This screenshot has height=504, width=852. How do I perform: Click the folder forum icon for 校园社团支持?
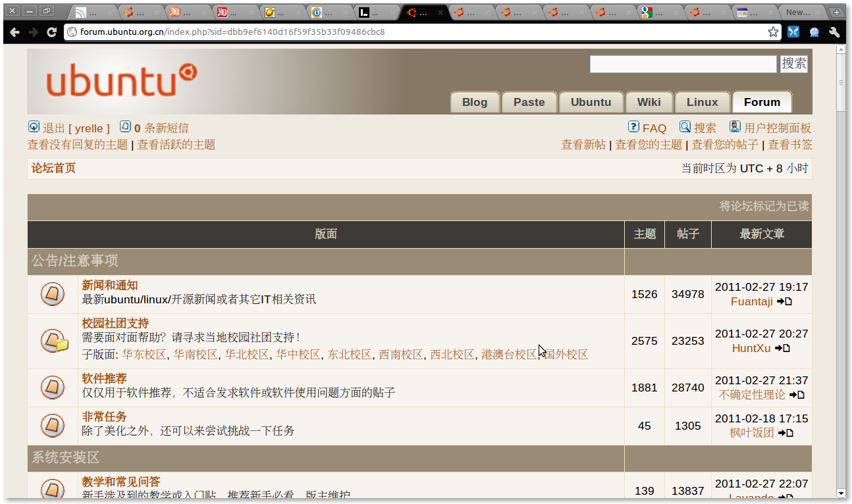(55, 341)
